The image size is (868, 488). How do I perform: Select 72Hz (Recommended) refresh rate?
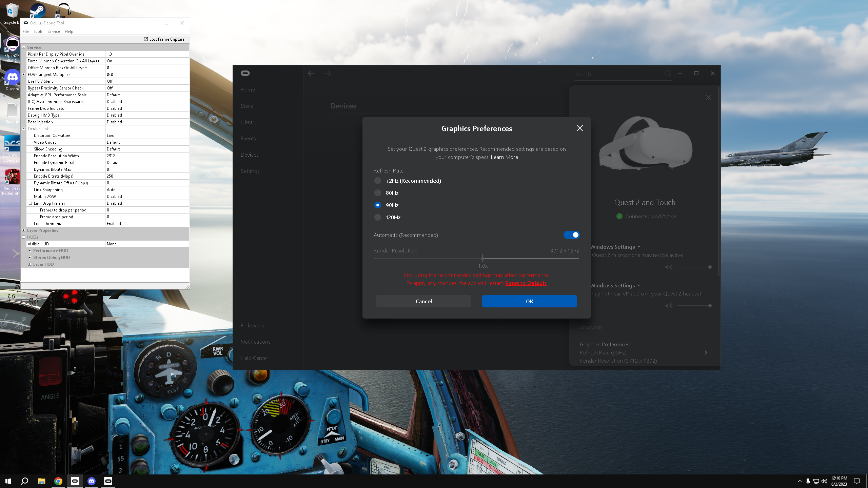coord(378,181)
